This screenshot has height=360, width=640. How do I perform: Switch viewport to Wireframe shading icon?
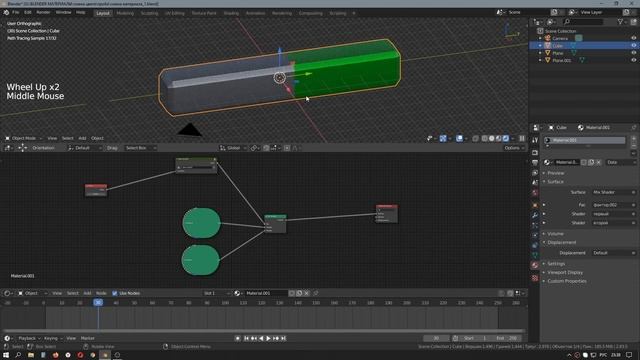485,138
